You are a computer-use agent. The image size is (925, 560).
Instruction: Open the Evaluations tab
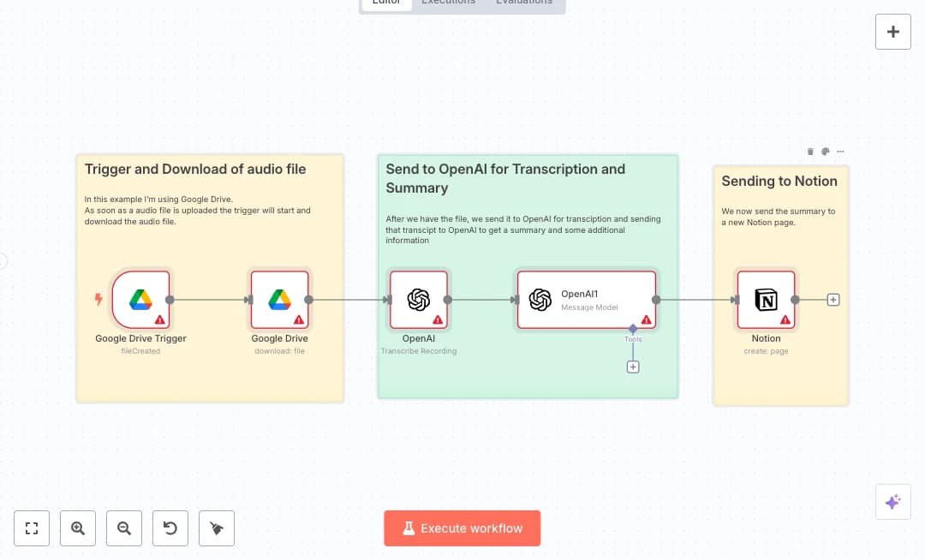(x=525, y=3)
